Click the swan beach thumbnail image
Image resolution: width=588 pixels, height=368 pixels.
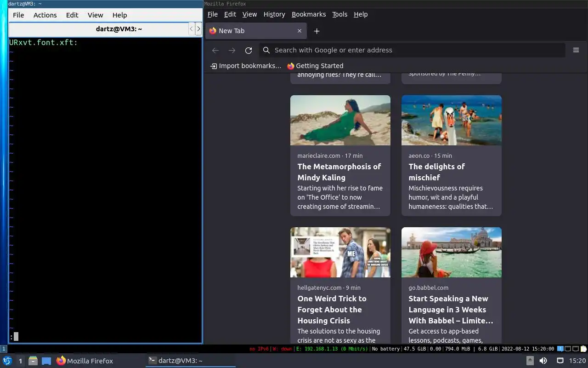[452, 120]
